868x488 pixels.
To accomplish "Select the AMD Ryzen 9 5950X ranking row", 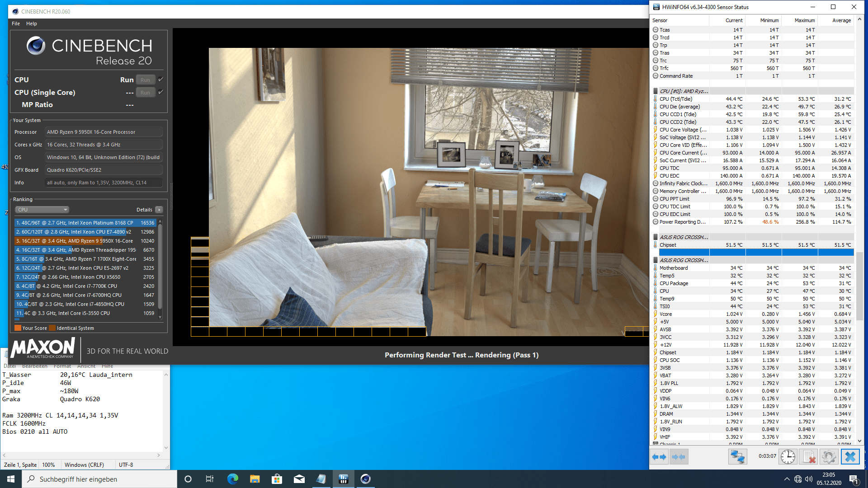I will 85,241.
